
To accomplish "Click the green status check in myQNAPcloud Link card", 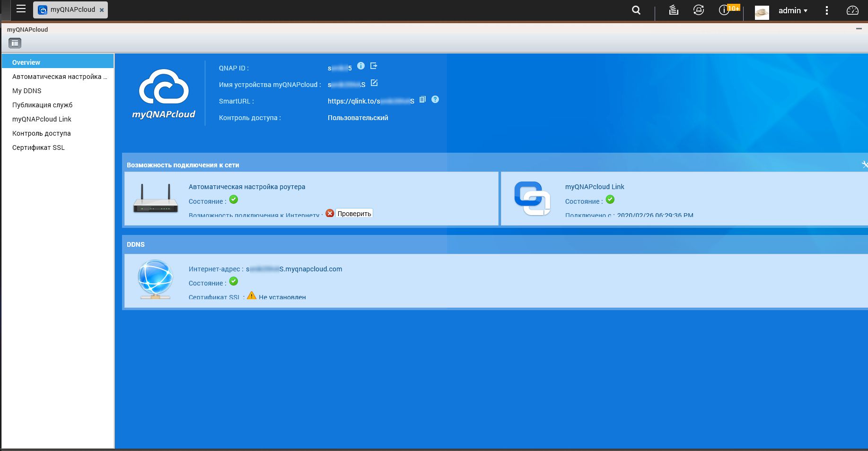I will pos(610,199).
